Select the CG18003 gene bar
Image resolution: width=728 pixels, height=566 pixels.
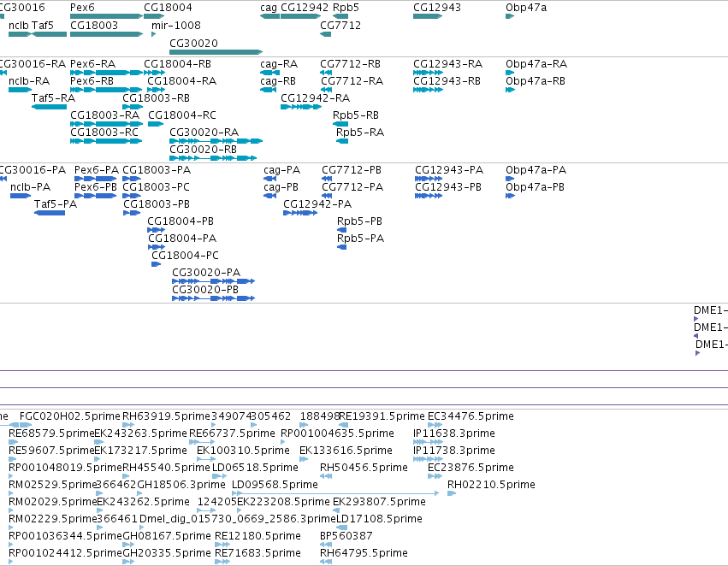(106, 34)
